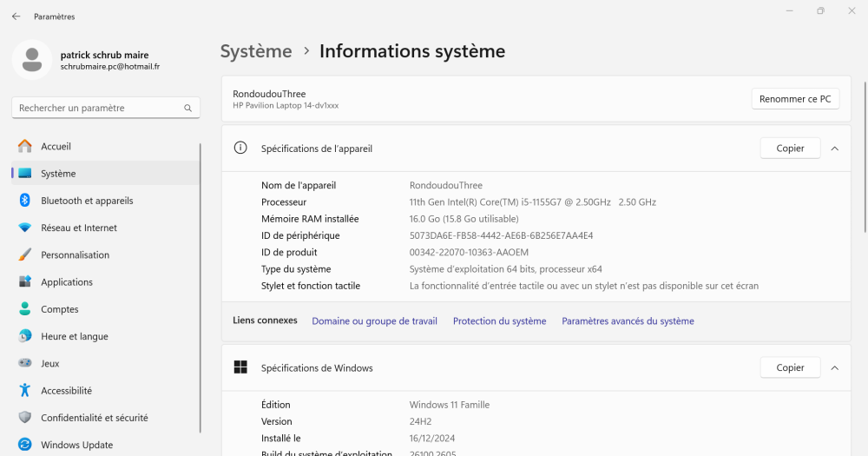Image resolution: width=868 pixels, height=456 pixels.
Task: Go back with the arrow icon
Action: point(16,17)
